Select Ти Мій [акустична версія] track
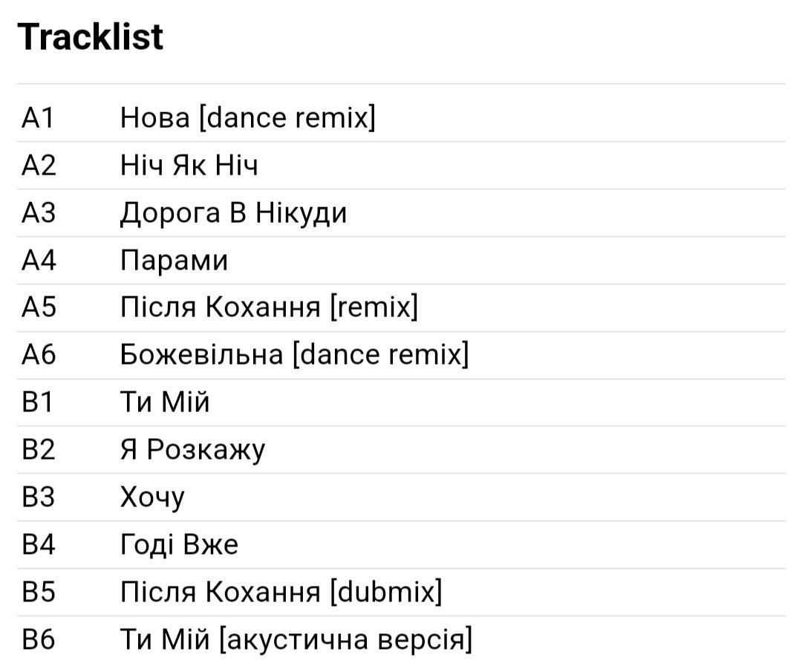Screen dimensions: 802x672 (296, 639)
